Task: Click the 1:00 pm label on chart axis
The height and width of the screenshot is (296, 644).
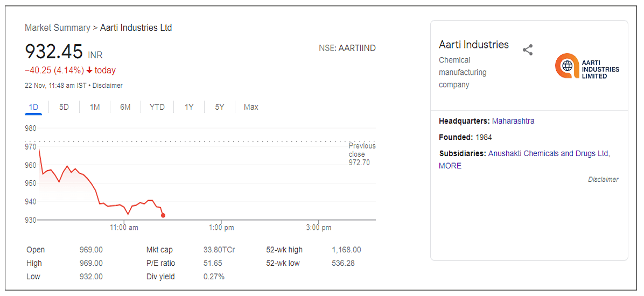Action: tap(221, 228)
